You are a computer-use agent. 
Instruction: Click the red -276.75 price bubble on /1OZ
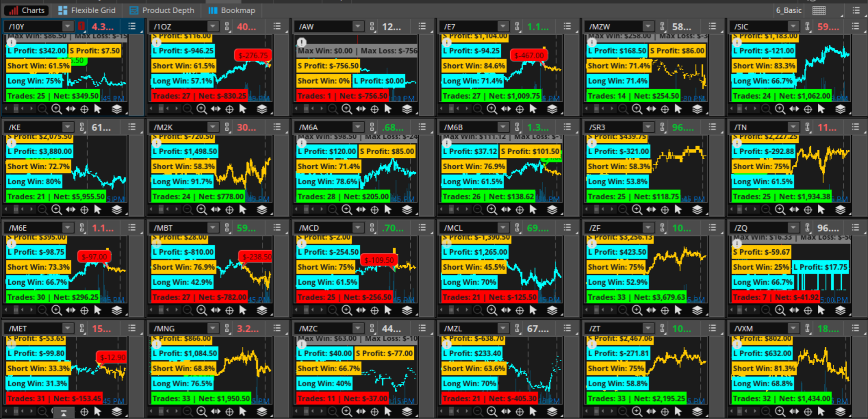click(253, 55)
